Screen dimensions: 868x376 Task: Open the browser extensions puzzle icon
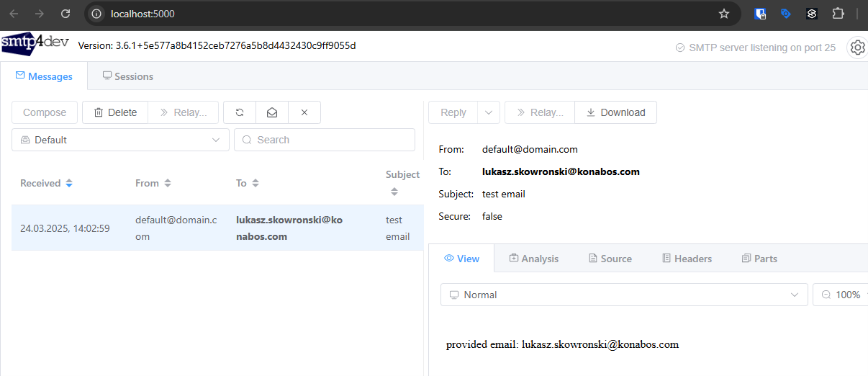[838, 14]
